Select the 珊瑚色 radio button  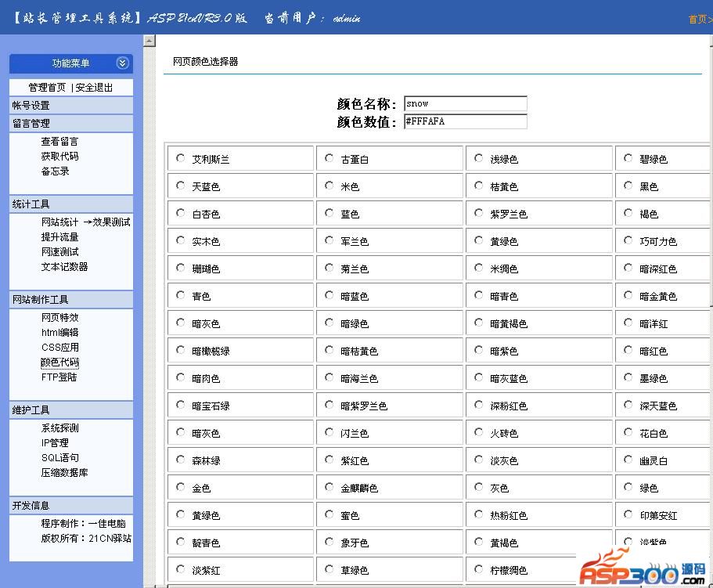click(x=181, y=268)
